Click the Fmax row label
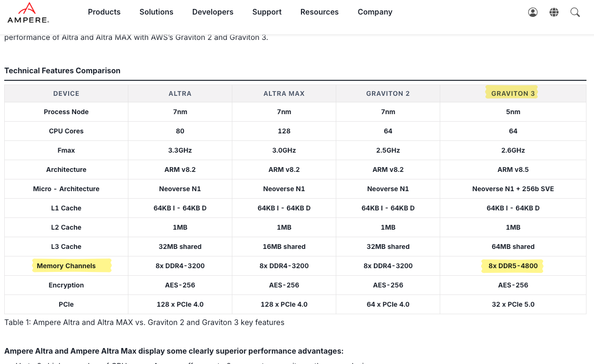 tap(66, 150)
